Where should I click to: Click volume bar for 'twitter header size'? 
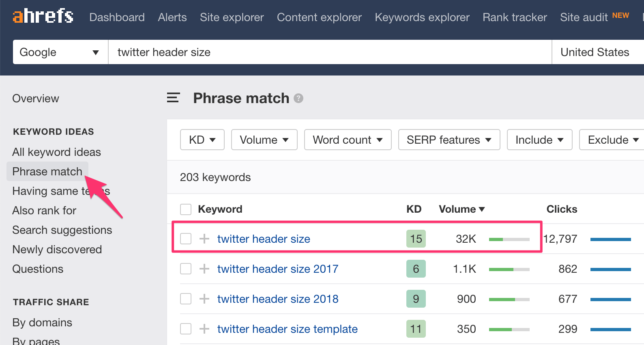click(509, 239)
